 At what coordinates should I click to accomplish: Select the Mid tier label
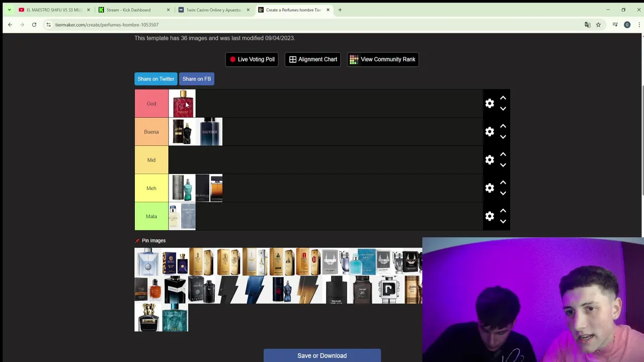pos(151,160)
